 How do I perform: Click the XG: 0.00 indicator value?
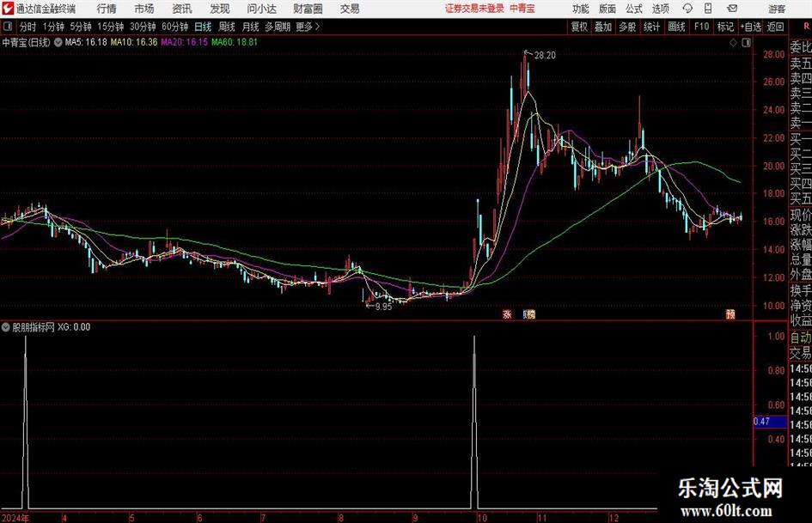74,326
